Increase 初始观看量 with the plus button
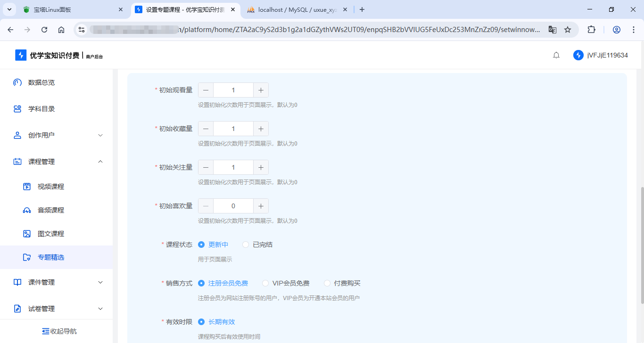This screenshot has width=644, height=343. (x=260, y=90)
